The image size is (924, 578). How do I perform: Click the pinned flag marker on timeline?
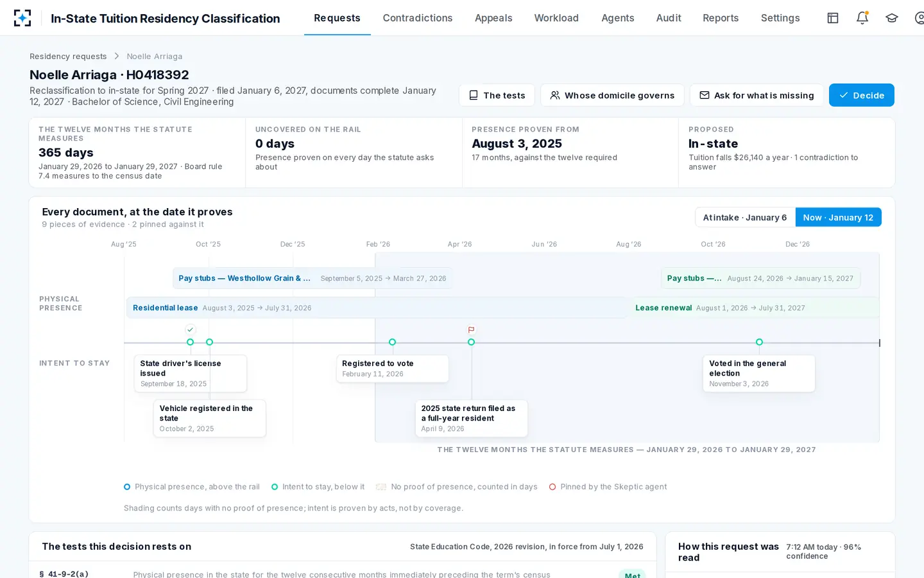point(471,329)
